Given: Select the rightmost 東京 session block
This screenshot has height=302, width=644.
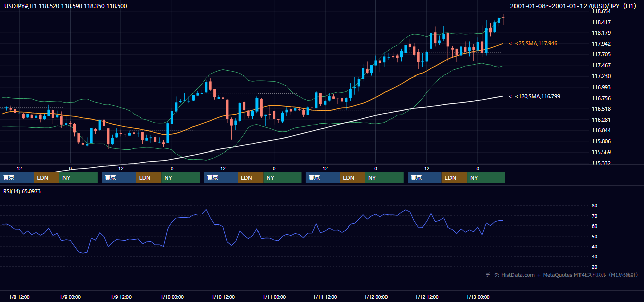Looking at the screenshot, I should point(425,178).
